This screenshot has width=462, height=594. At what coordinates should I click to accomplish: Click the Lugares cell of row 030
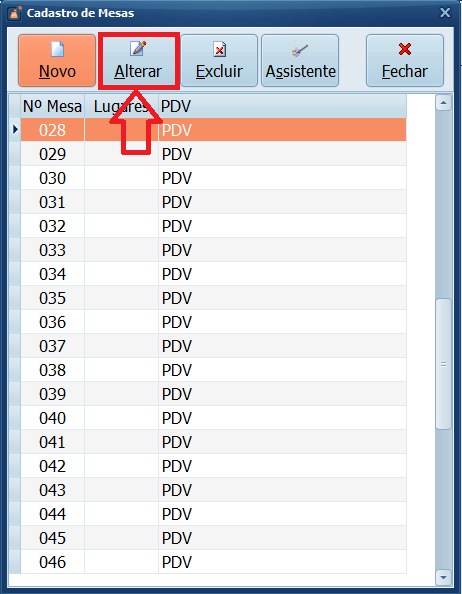(121, 178)
